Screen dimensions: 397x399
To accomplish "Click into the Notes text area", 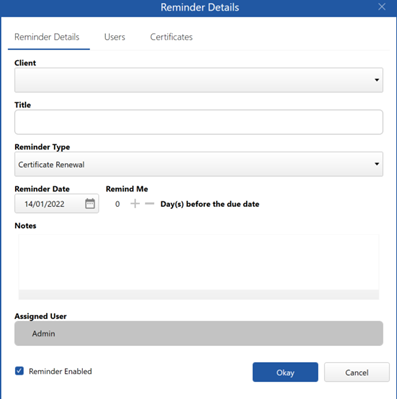I will 199,266.
